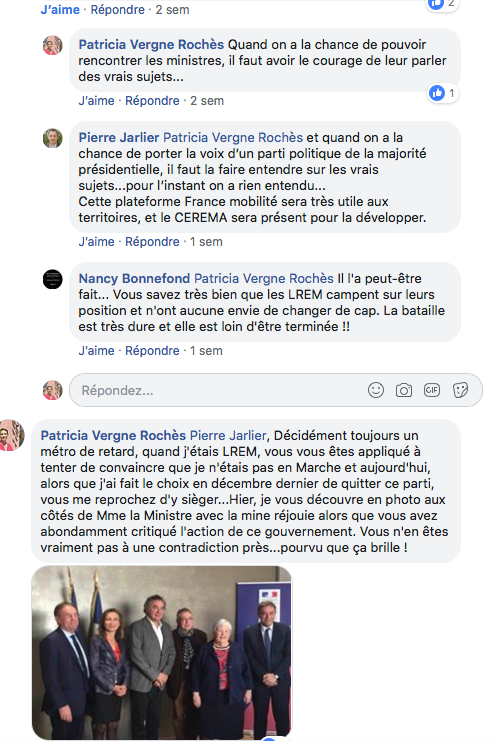Open the emoji picker in reply box

pos(376,390)
